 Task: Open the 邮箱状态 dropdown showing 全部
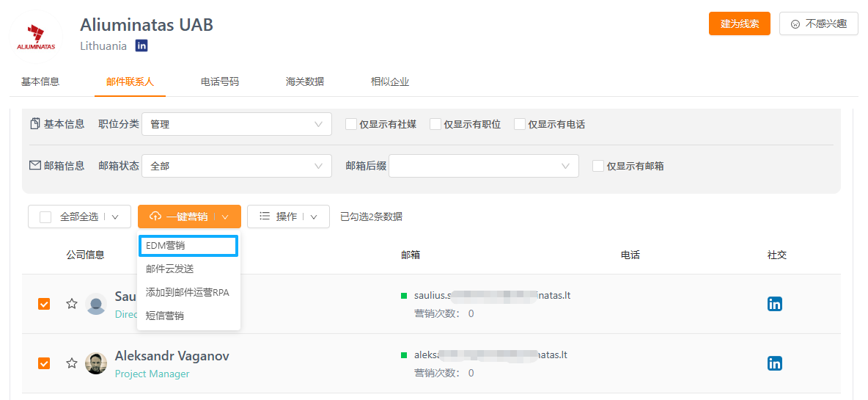click(237, 166)
